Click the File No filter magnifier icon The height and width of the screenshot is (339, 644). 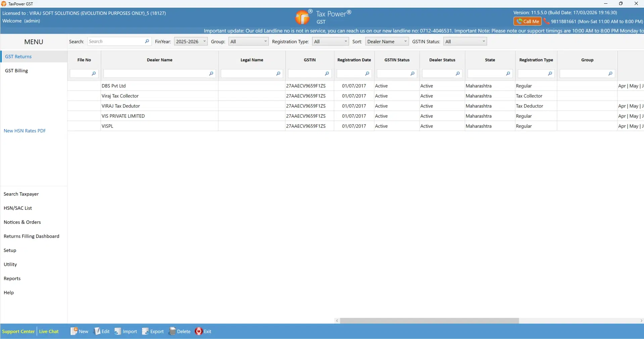point(94,73)
